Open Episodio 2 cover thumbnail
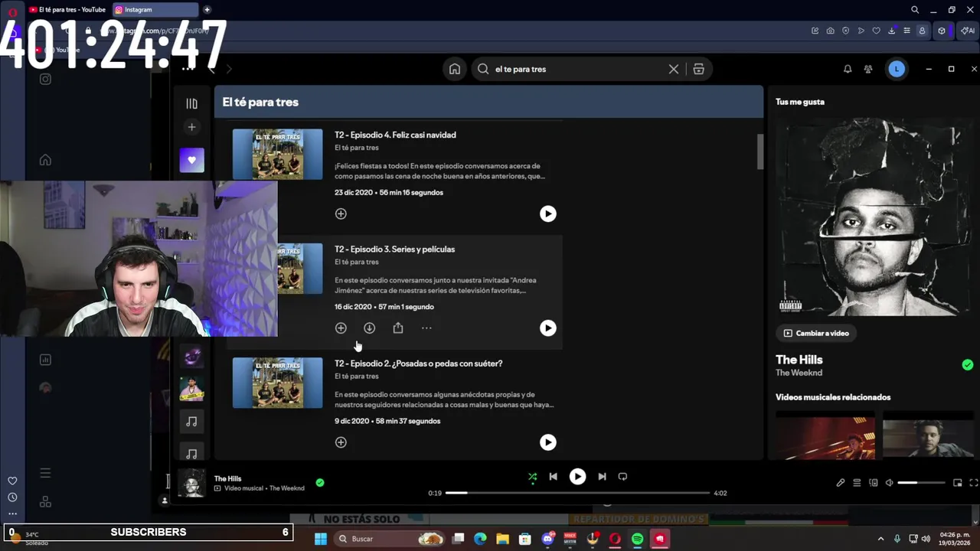This screenshot has height=551, width=980. 278,383
